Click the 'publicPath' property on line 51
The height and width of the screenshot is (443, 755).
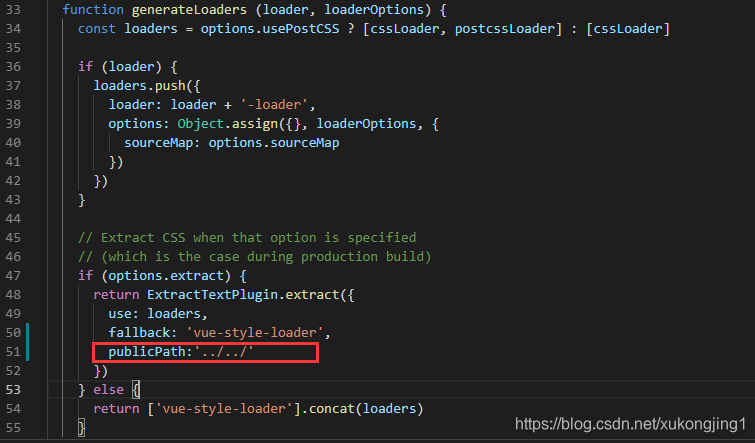click(147, 352)
